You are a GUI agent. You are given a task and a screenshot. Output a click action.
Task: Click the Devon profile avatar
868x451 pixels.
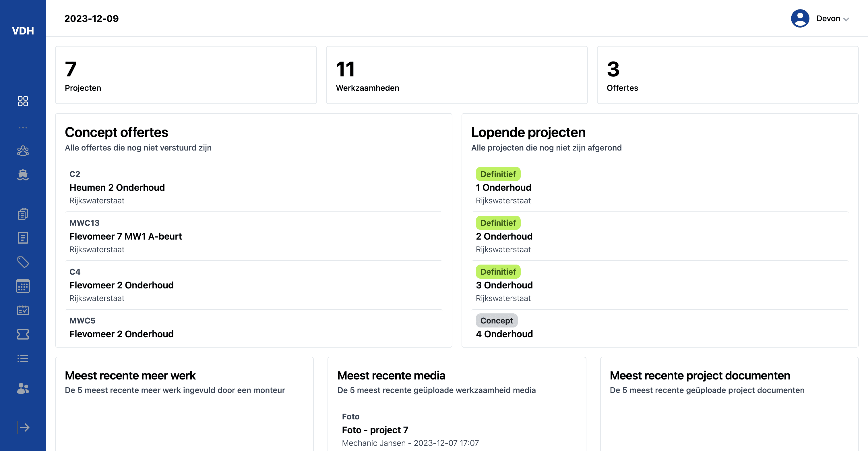click(x=800, y=19)
